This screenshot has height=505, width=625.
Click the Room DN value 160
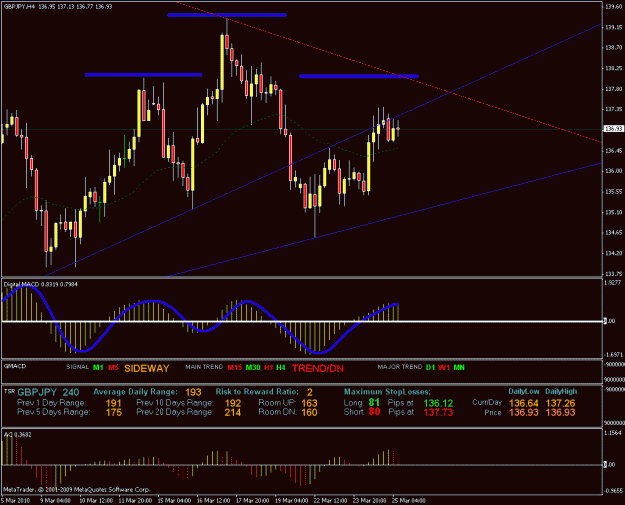point(309,412)
